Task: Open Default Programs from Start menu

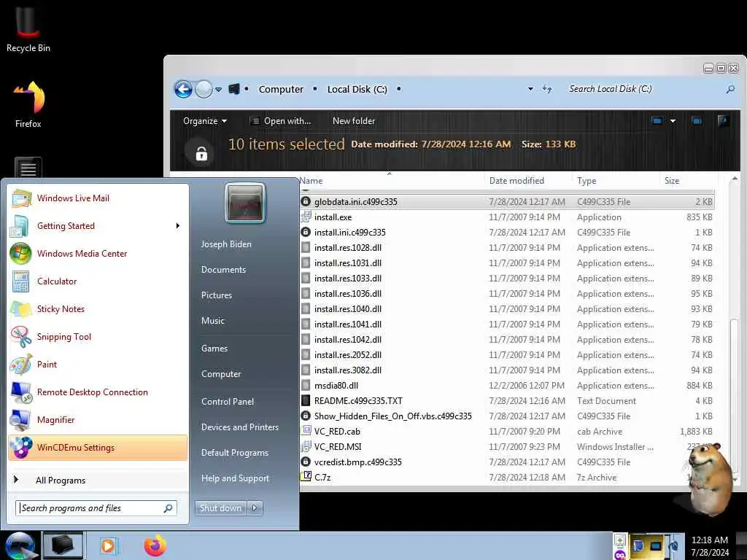Action: point(234,452)
